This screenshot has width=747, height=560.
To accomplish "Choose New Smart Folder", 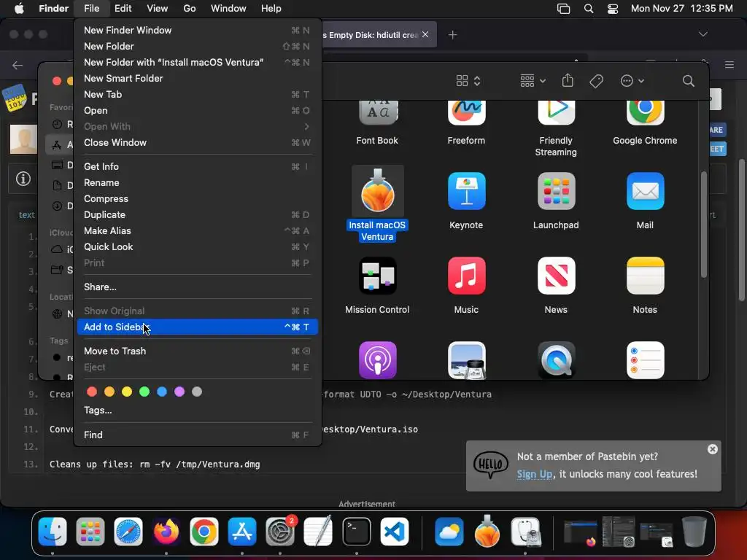I will [x=197, y=79].
